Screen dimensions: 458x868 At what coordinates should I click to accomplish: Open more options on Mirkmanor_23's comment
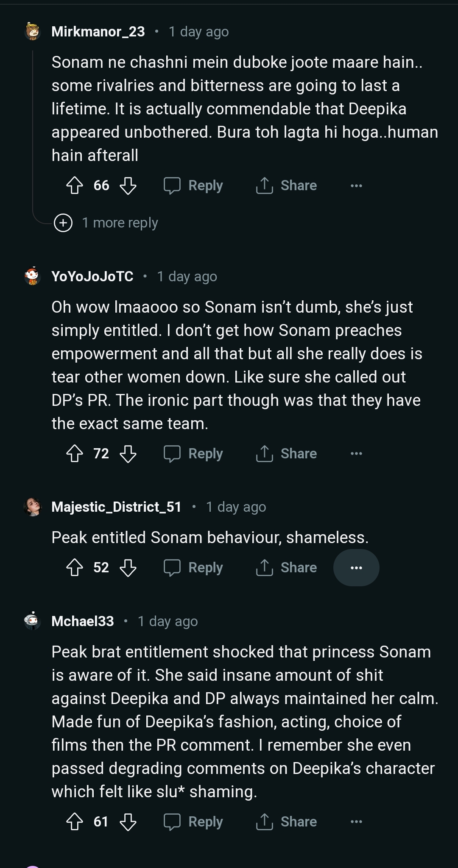[356, 186]
